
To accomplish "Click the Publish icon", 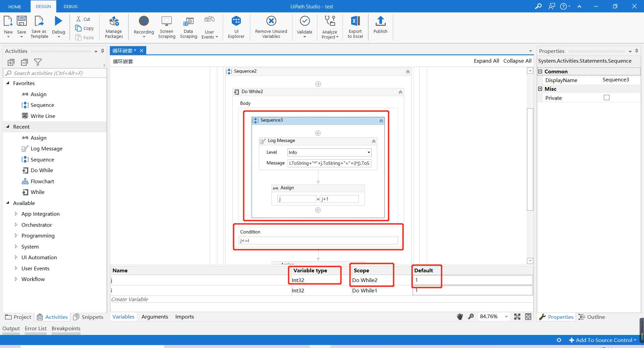I will click(x=380, y=21).
